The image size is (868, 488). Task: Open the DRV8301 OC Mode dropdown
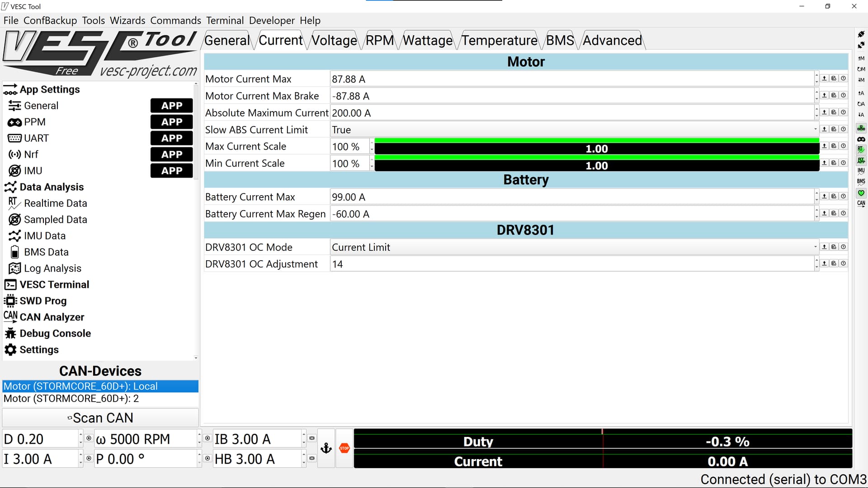573,247
